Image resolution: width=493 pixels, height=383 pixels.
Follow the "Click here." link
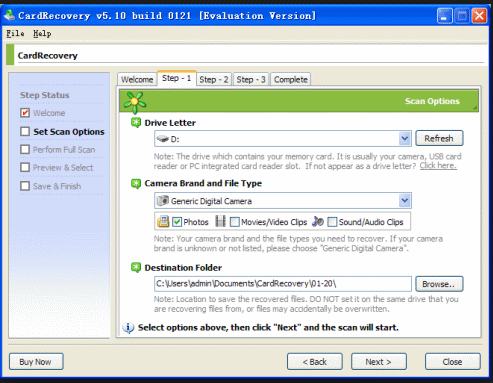[x=438, y=166]
